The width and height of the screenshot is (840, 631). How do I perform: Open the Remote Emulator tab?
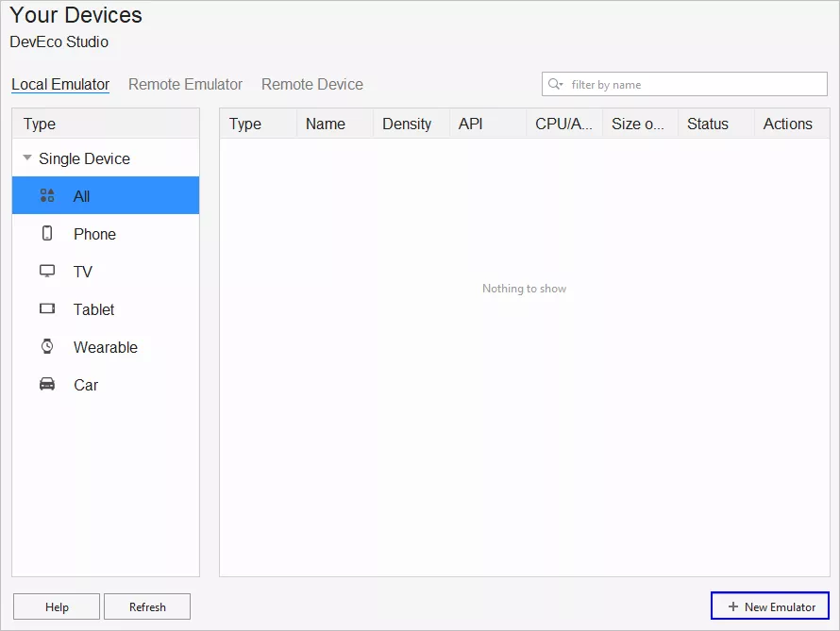185,85
